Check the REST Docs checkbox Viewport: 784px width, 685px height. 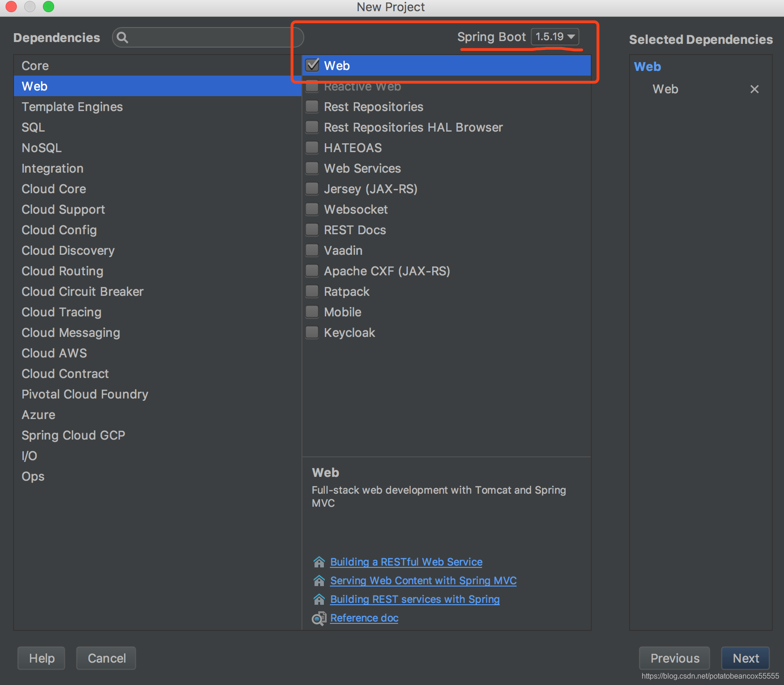[x=312, y=230]
